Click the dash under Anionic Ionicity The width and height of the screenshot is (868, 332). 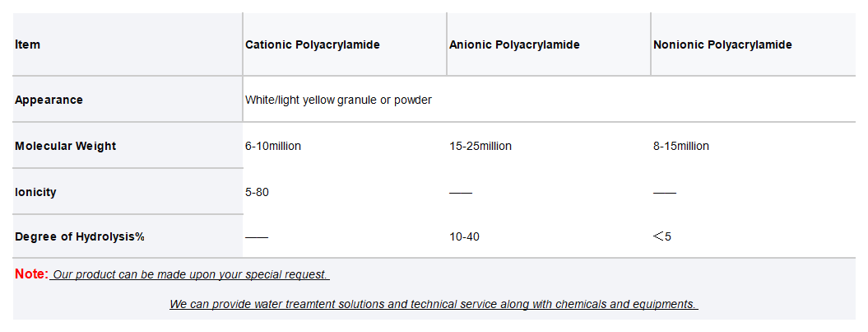tap(461, 193)
